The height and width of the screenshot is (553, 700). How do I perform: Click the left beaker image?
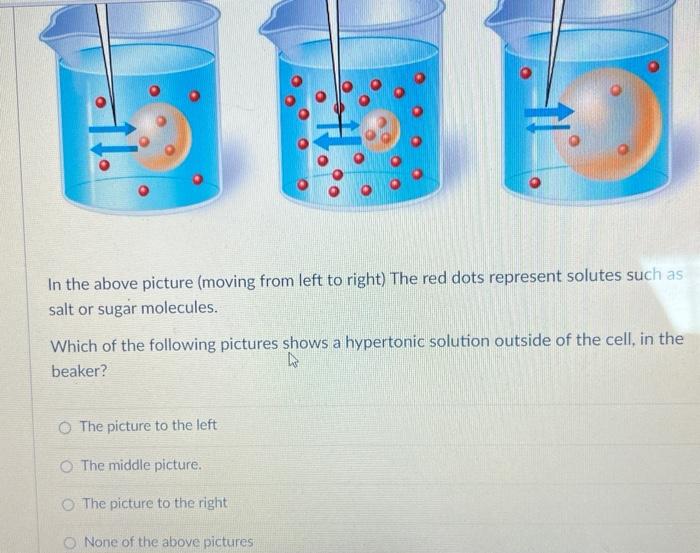tap(132, 107)
